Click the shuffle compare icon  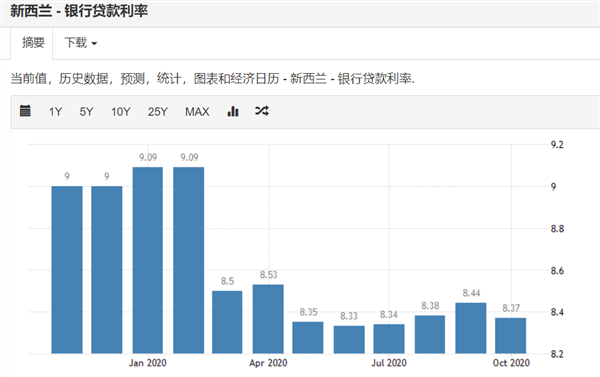coord(262,111)
